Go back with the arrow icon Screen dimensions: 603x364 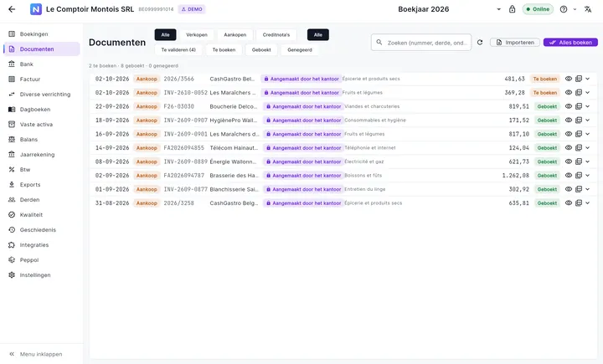coord(12,9)
